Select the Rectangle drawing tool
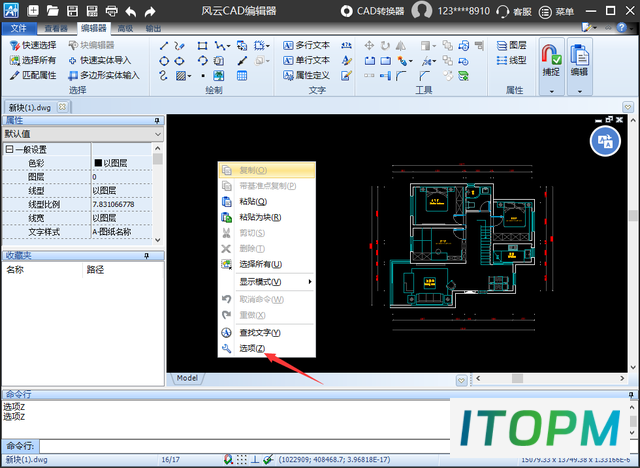Screen dimensions: 640x468 (x=202, y=46)
